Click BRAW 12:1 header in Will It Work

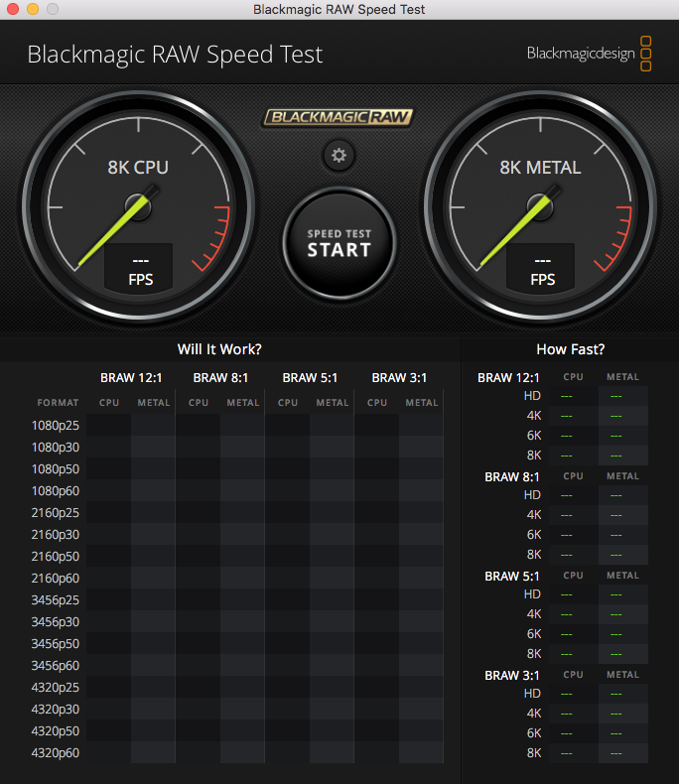click(131, 378)
